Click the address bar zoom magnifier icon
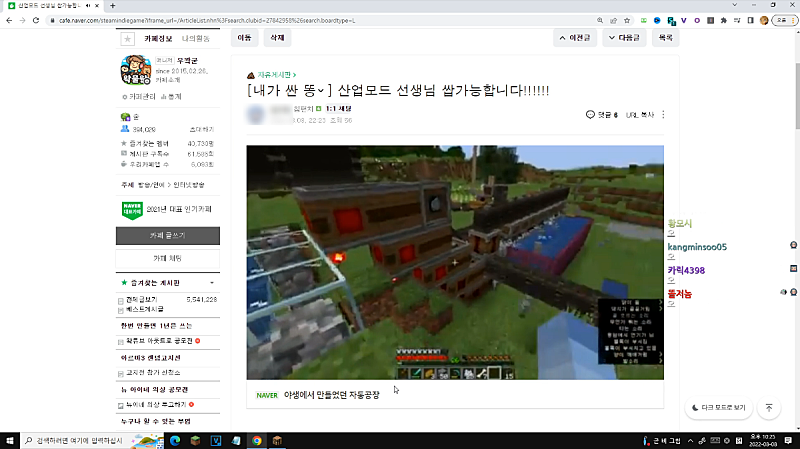The image size is (800, 449). [600, 20]
